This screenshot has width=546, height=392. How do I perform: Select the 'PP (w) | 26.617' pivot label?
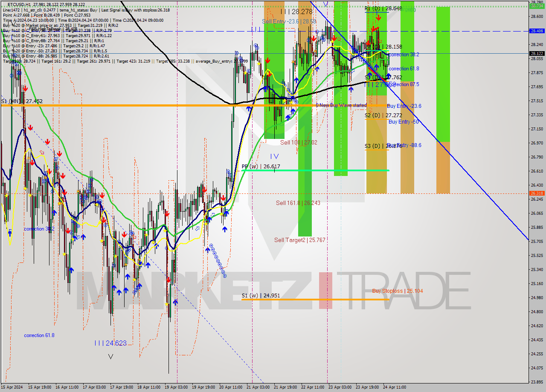pyautogui.click(x=261, y=167)
